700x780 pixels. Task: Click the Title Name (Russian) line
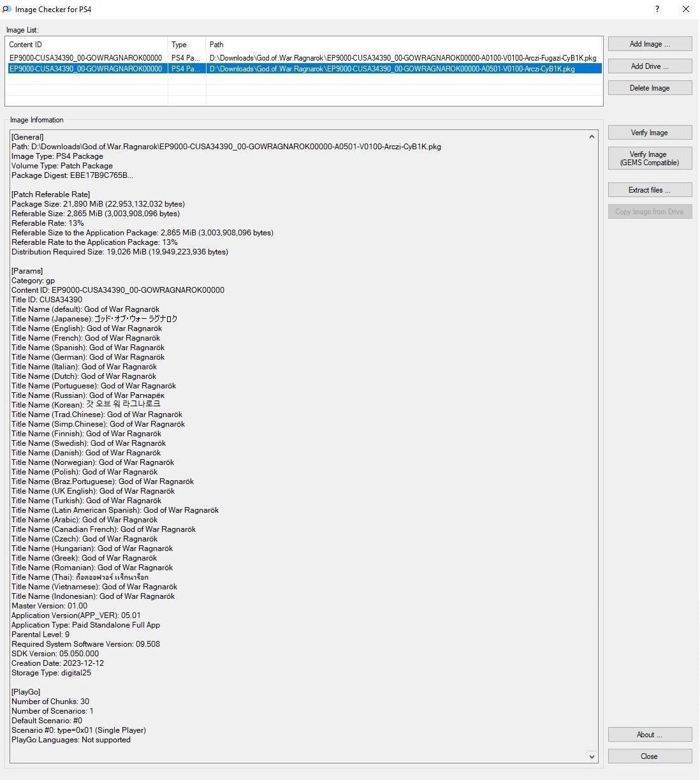[88, 395]
